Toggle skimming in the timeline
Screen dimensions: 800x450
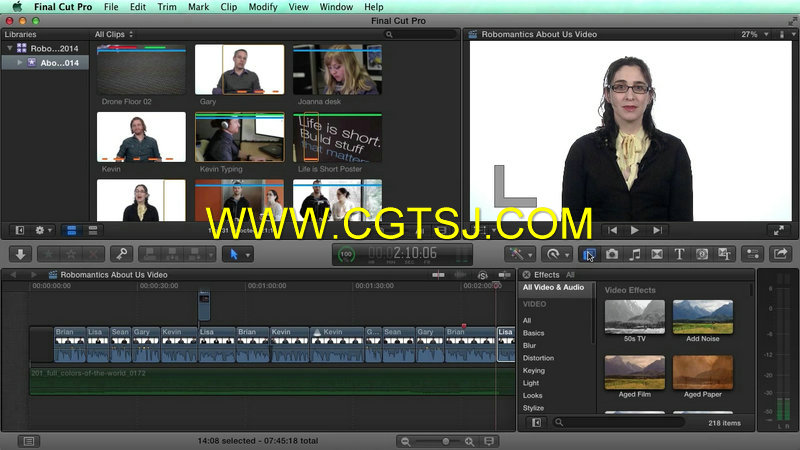[438, 274]
